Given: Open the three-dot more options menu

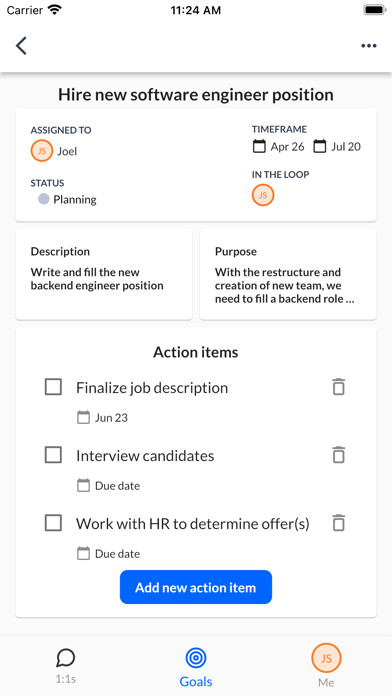Looking at the screenshot, I should click(368, 46).
